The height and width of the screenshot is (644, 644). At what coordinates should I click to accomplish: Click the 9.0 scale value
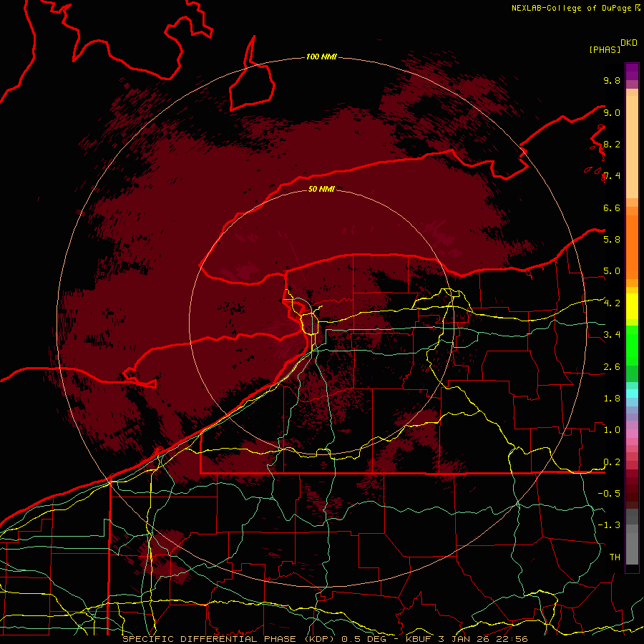point(612,112)
